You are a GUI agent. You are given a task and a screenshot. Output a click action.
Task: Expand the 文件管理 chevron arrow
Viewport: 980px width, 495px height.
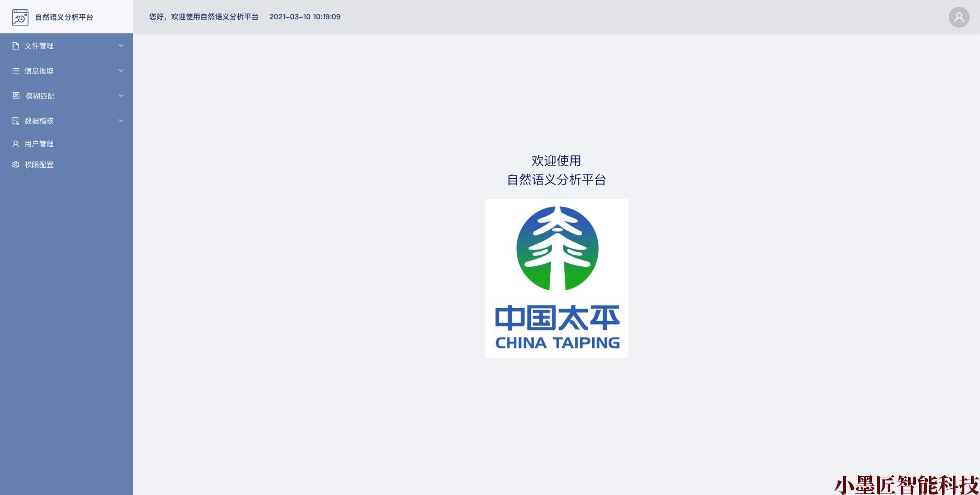121,46
